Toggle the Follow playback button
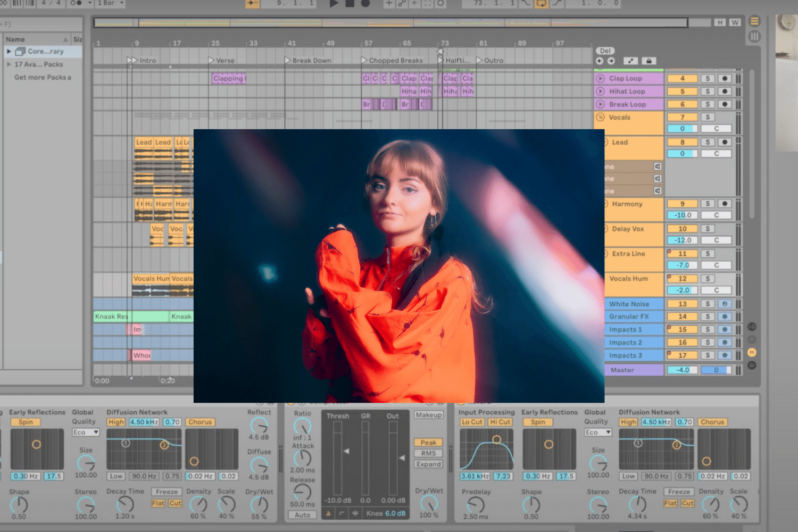Image resolution: width=798 pixels, height=532 pixels. [252, 3]
